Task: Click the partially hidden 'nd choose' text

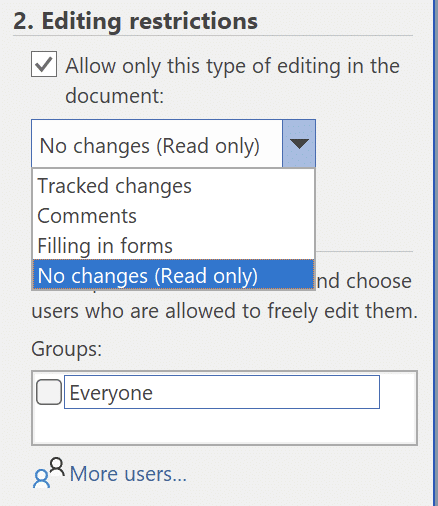Action: click(x=364, y=281)
